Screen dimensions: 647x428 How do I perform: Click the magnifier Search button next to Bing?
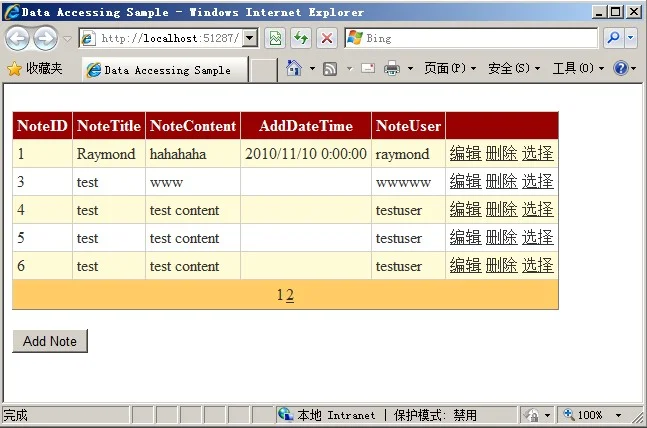pos(612,38)
